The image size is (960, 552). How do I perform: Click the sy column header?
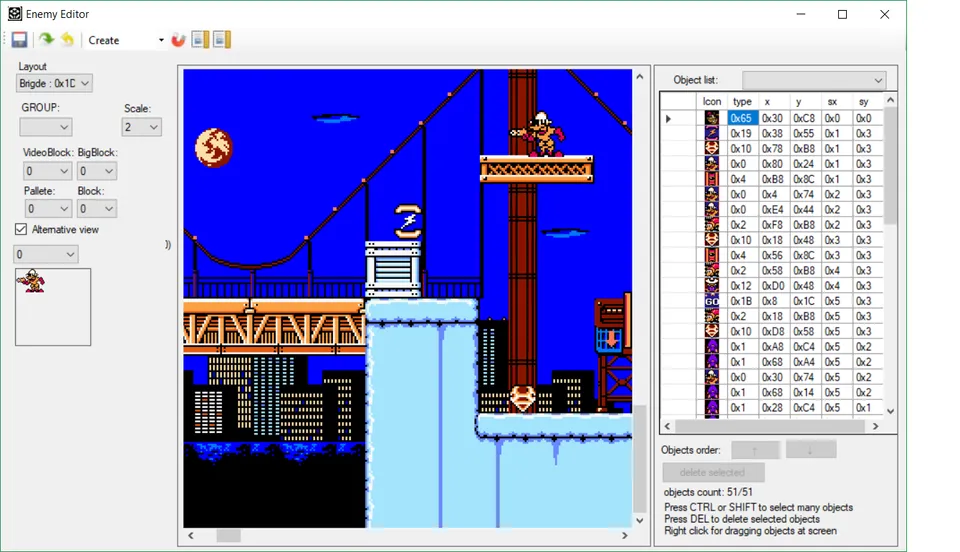click(866, 102)
